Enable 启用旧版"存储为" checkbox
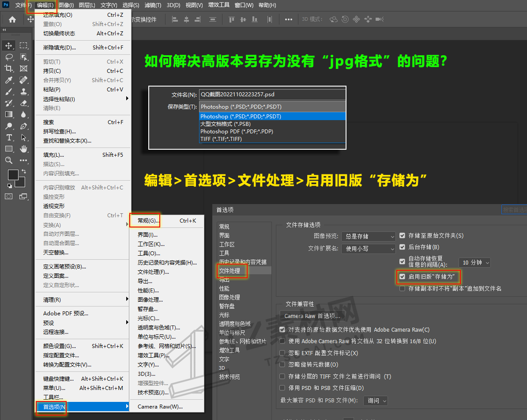The width and height of the screenshot is (527, 420). point(402,276)
